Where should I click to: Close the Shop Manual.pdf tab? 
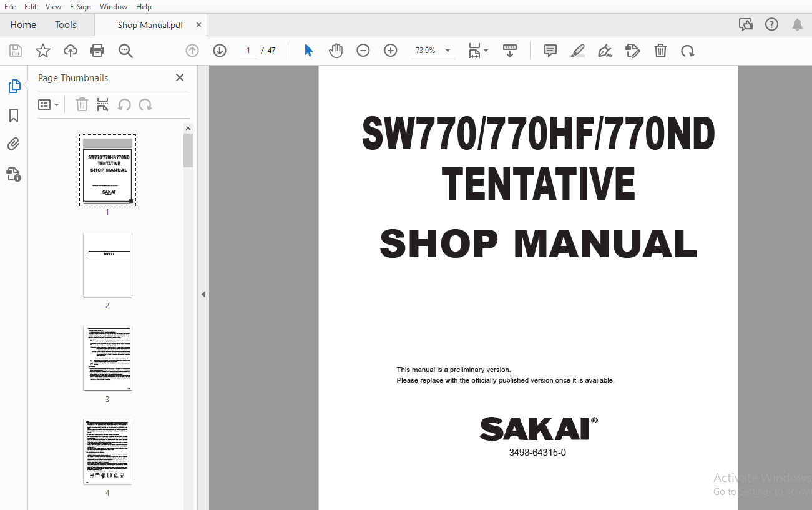[x=198, y=25]
